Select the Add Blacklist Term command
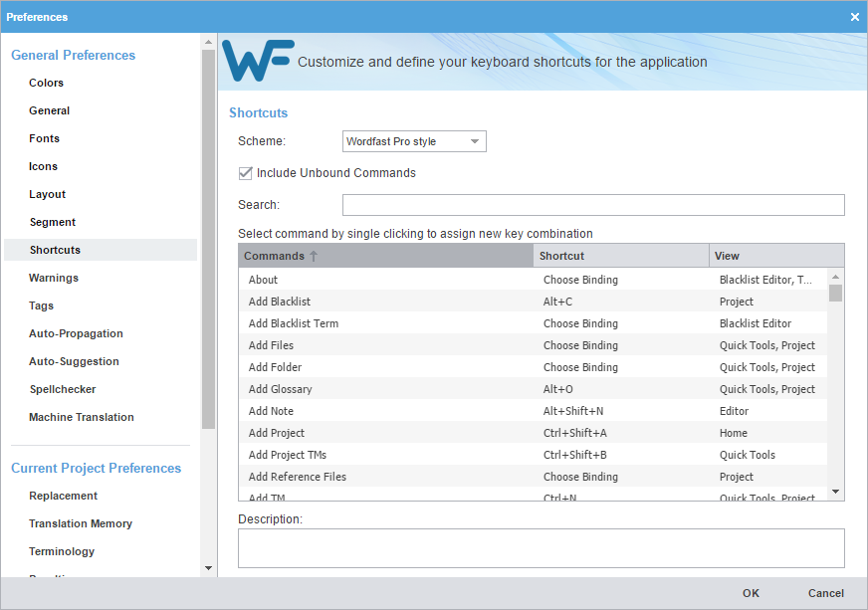This screenshot has width=868, height=610. pyautogui.click(x=534, y=323)
